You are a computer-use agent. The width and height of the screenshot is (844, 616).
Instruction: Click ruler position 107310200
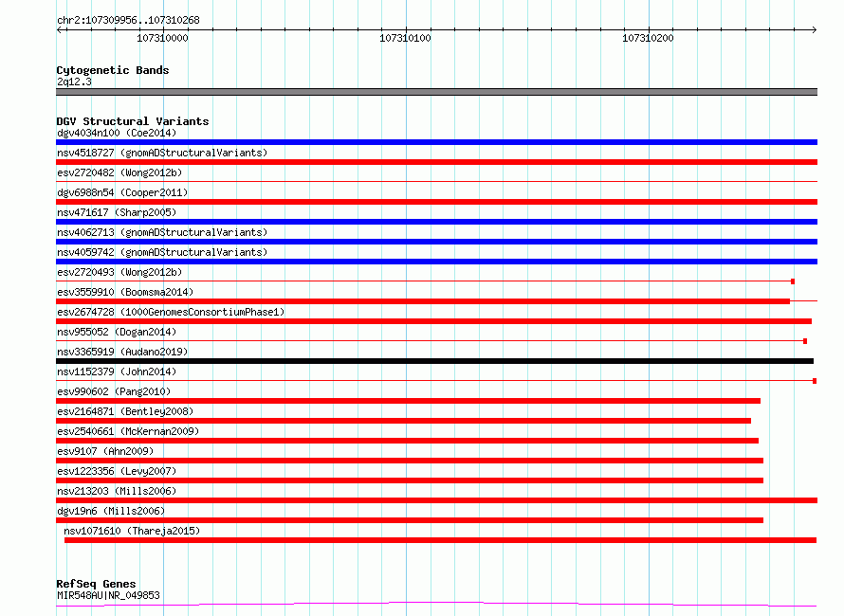[x=648, y=38]
